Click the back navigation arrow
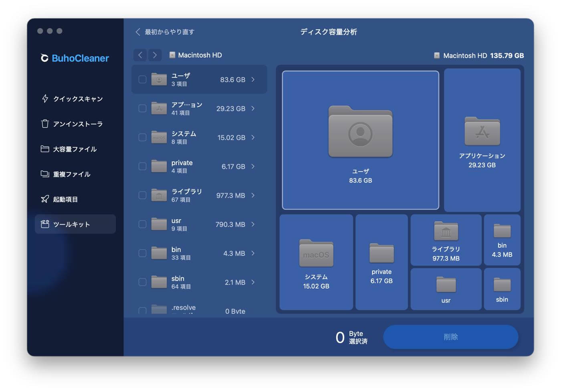 coord(140,55)
